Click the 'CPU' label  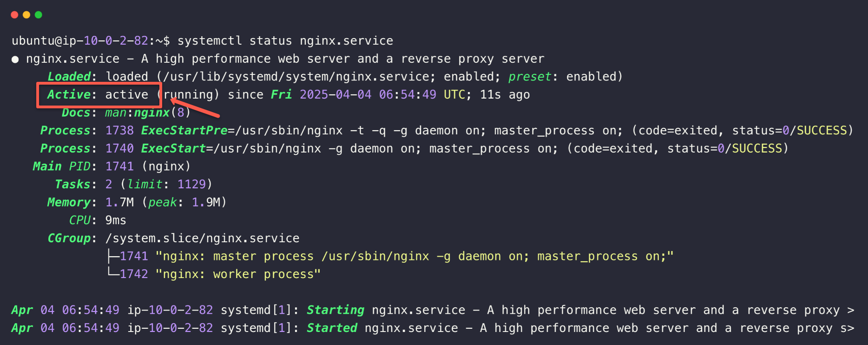click(79, 220)
